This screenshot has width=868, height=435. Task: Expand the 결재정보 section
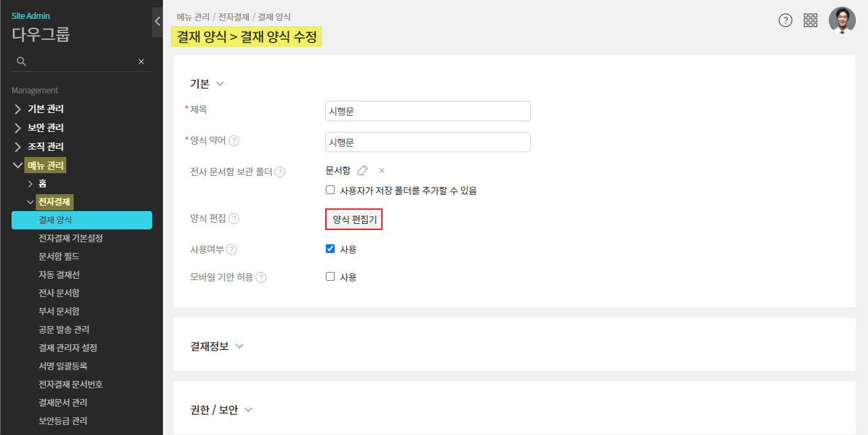216,346
